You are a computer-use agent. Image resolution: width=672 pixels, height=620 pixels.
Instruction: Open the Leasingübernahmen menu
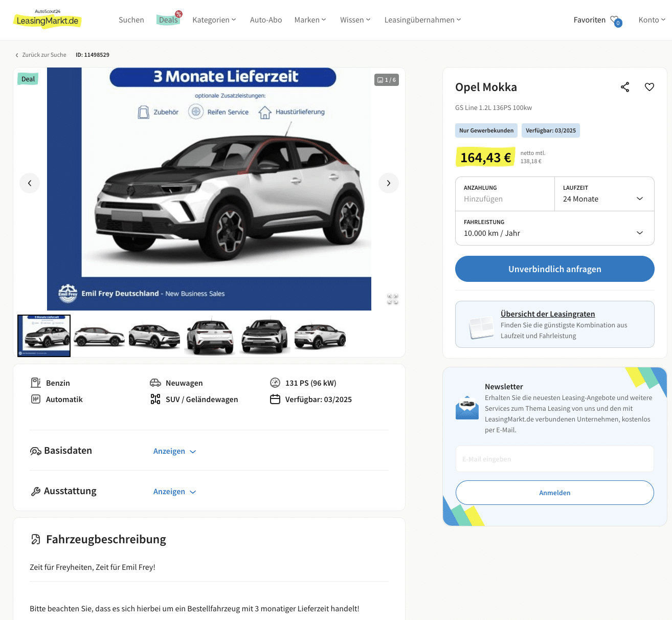[x=423, y=20]
